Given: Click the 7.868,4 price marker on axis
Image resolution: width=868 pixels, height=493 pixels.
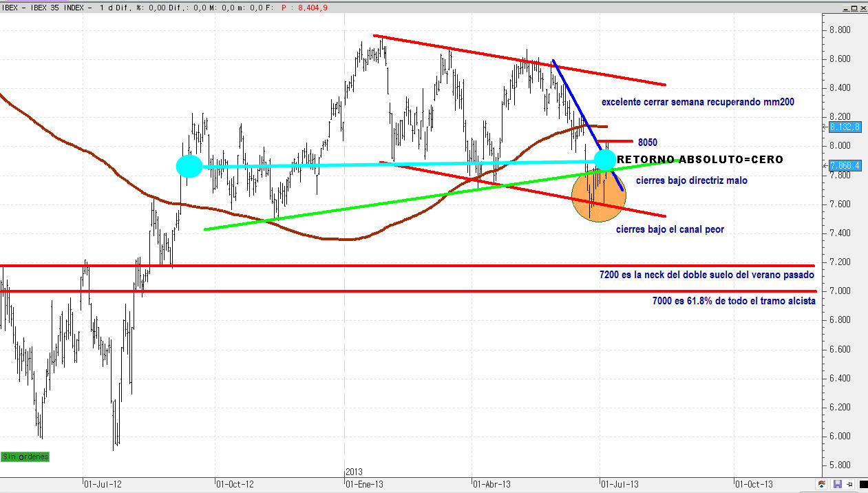Looking at the screenshot, I should pos(843,165).
